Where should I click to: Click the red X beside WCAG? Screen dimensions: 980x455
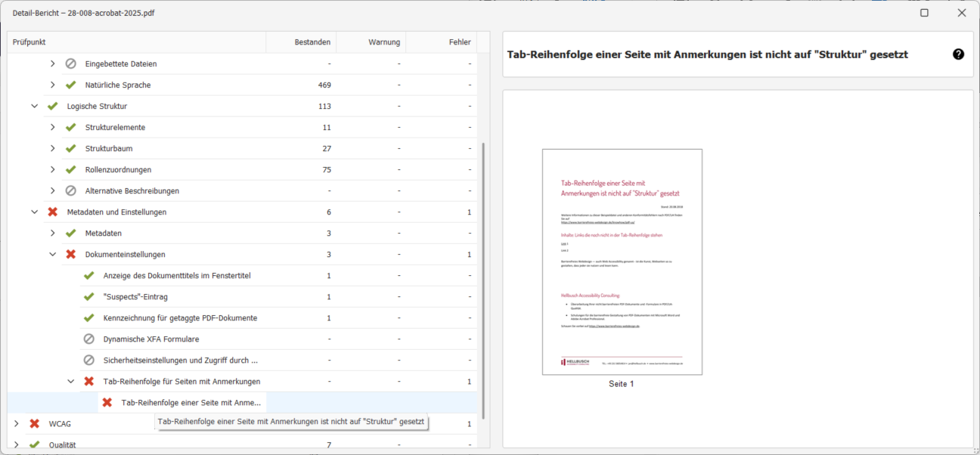[x=34, y=423]
